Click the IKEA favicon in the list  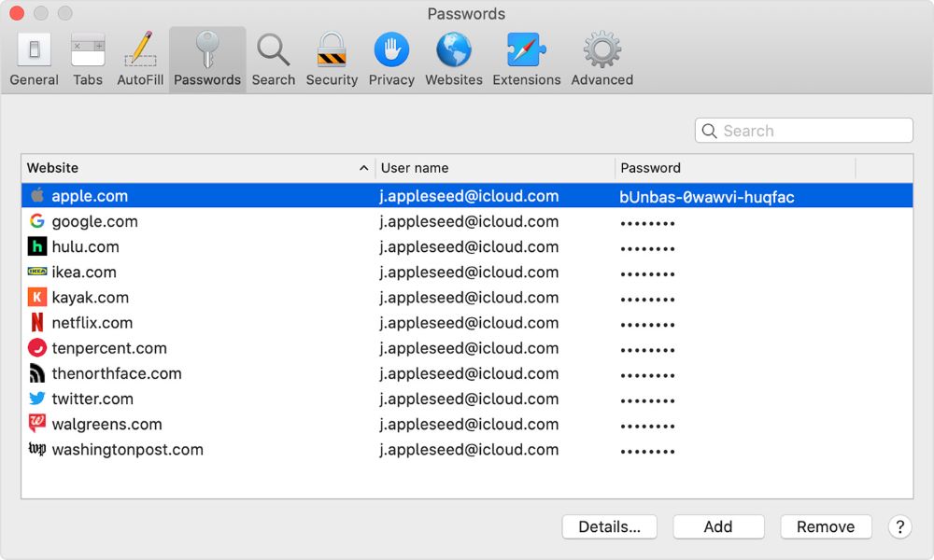tap(37, 272)
